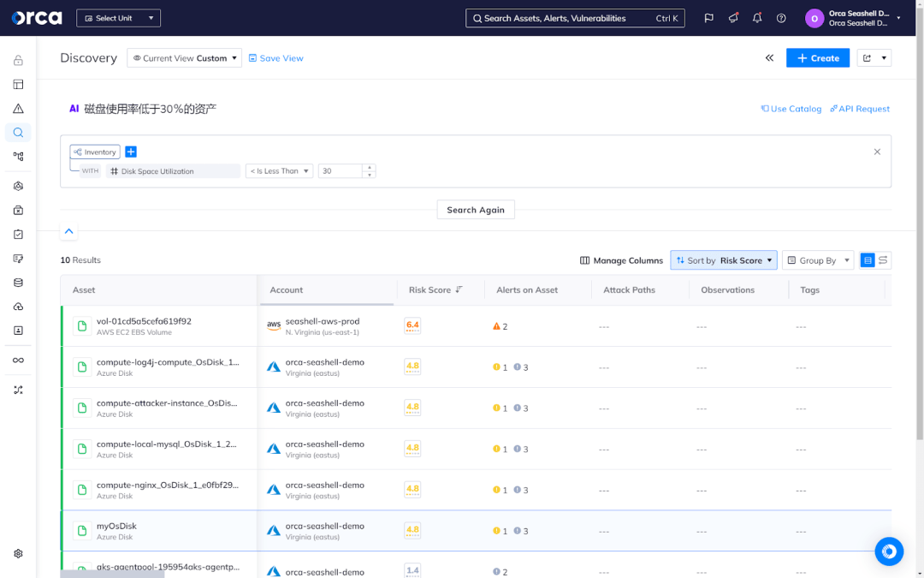Viewport: 924px width, 578px height.
Task: Open the Current View Custom dropdown
Action: (185, 58)
